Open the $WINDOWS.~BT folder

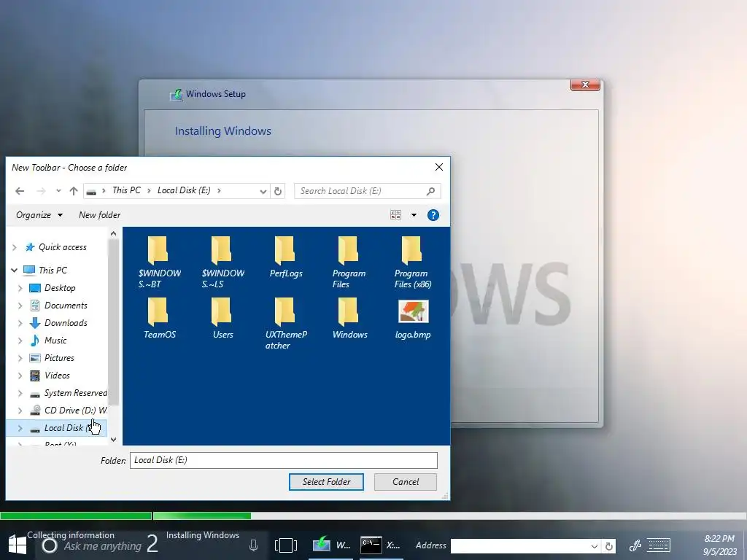(159, 262)
